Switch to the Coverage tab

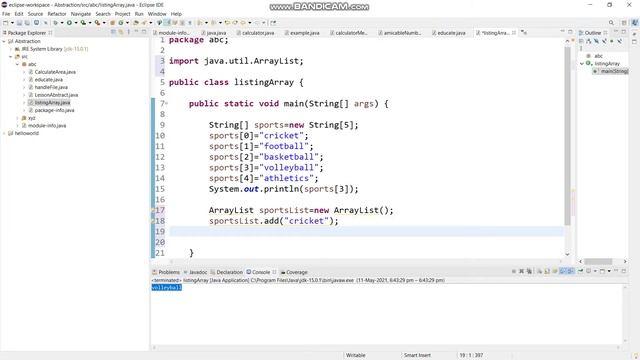[294, 272]
